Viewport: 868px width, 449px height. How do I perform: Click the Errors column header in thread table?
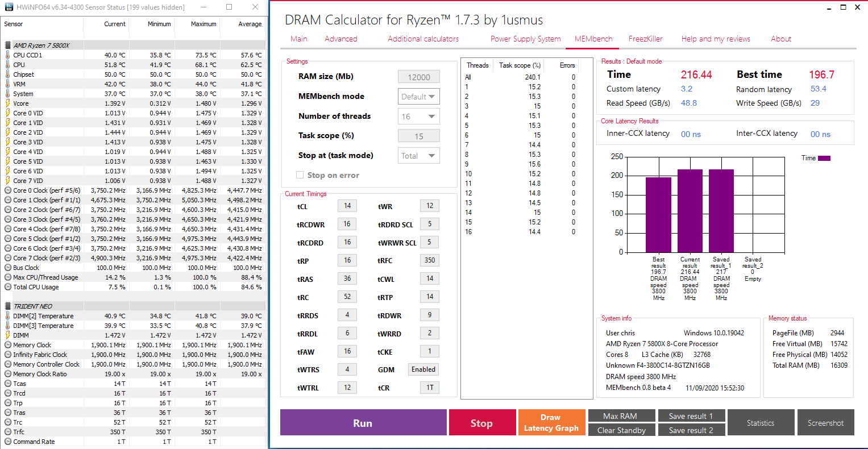coord(567,65)
